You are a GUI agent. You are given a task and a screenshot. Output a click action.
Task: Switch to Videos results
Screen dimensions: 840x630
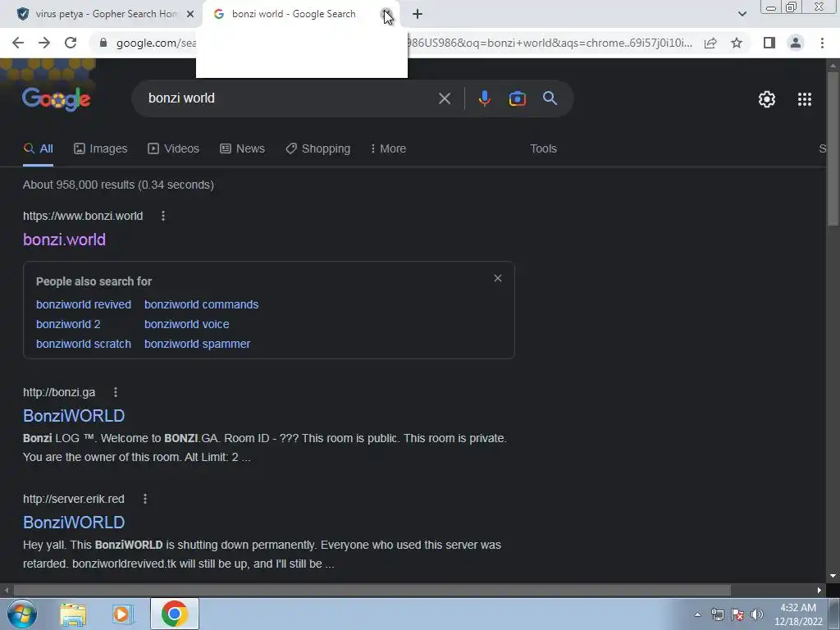click(x=174, y=149)
